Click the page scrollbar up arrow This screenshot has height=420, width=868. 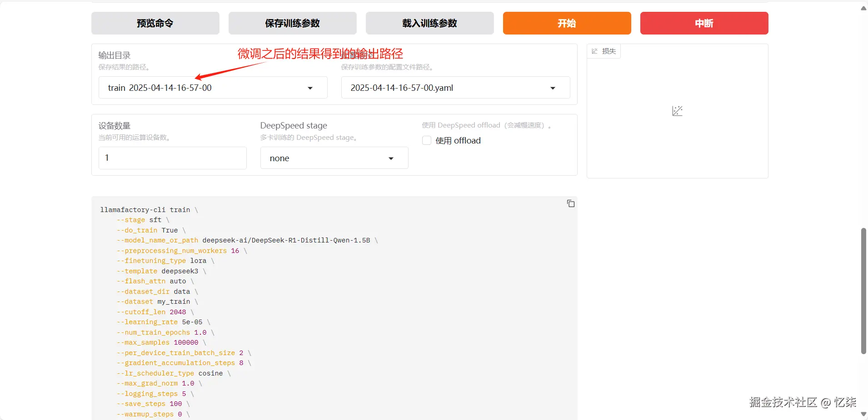click(863, 8)
